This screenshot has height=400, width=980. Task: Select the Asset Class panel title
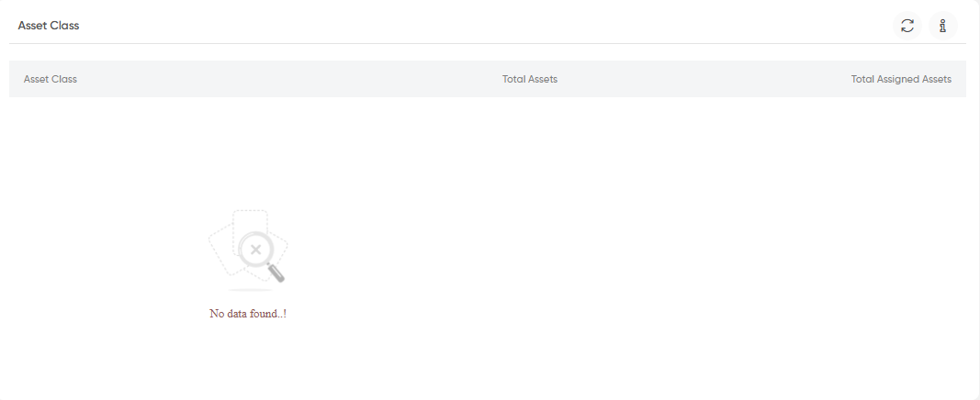click(49, 26)
